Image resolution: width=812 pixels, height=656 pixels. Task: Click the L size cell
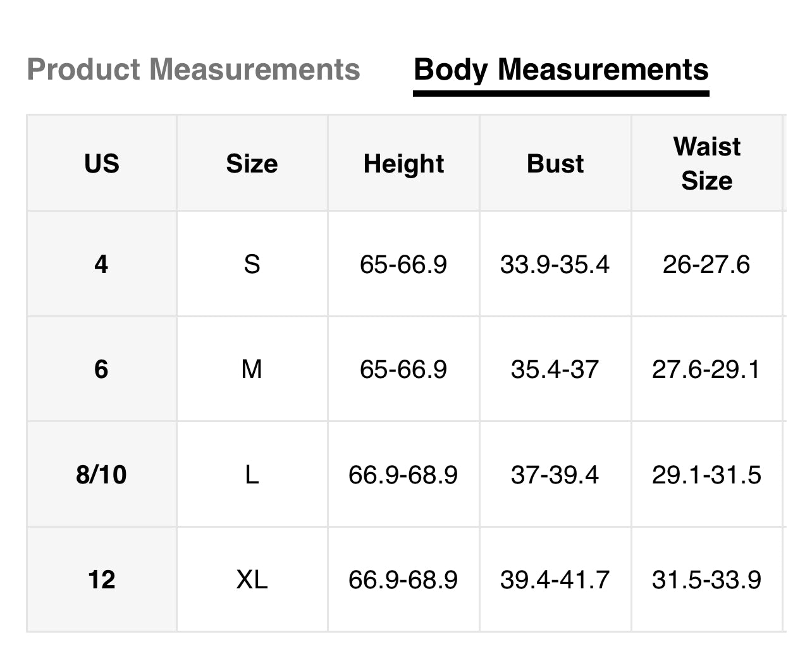[252, 475]
